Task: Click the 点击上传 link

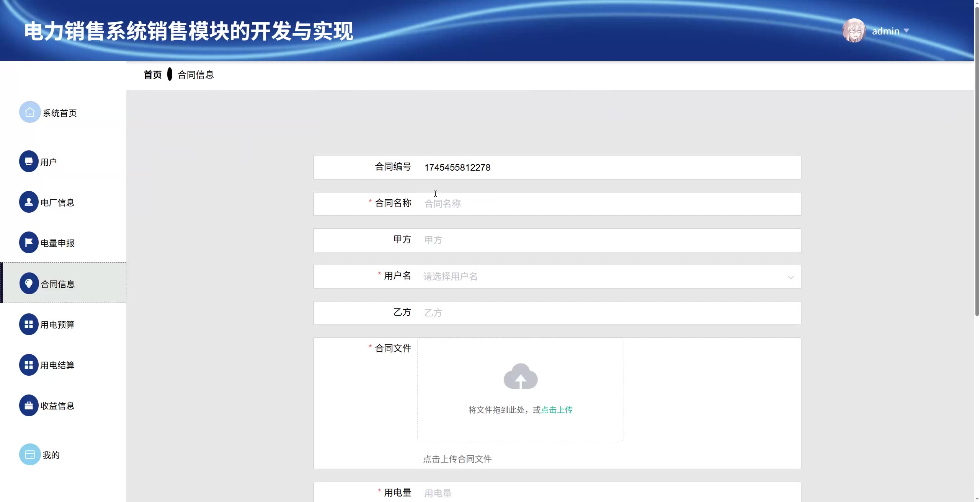Action: [x=557, y=410]
